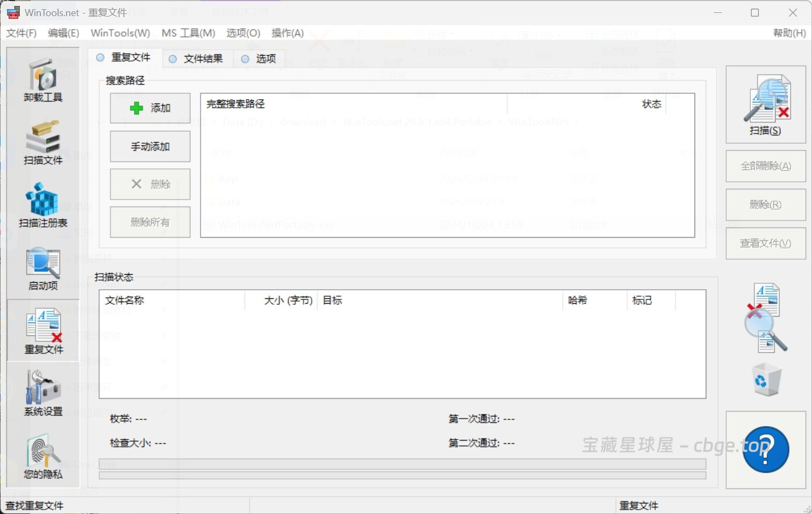Click the 删除(R) button on right
The image size is (812, 514).
(x=766, y=205)
